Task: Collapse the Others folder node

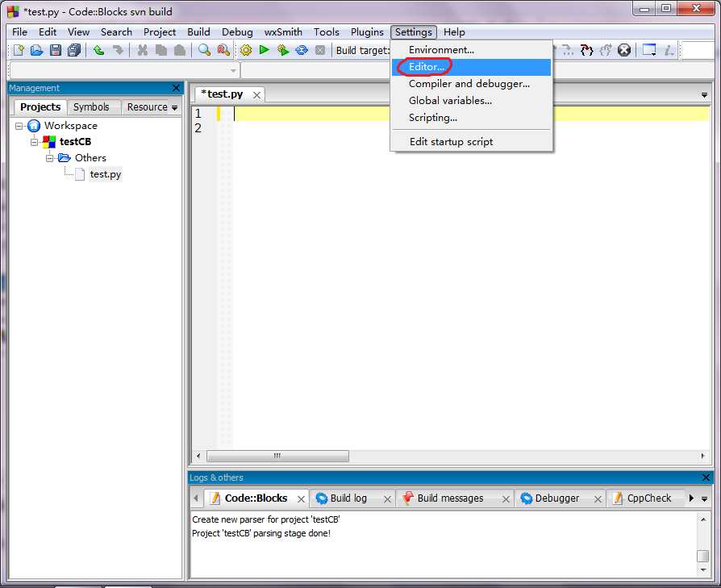Action: pyautogui.click(x=50, y=159)
